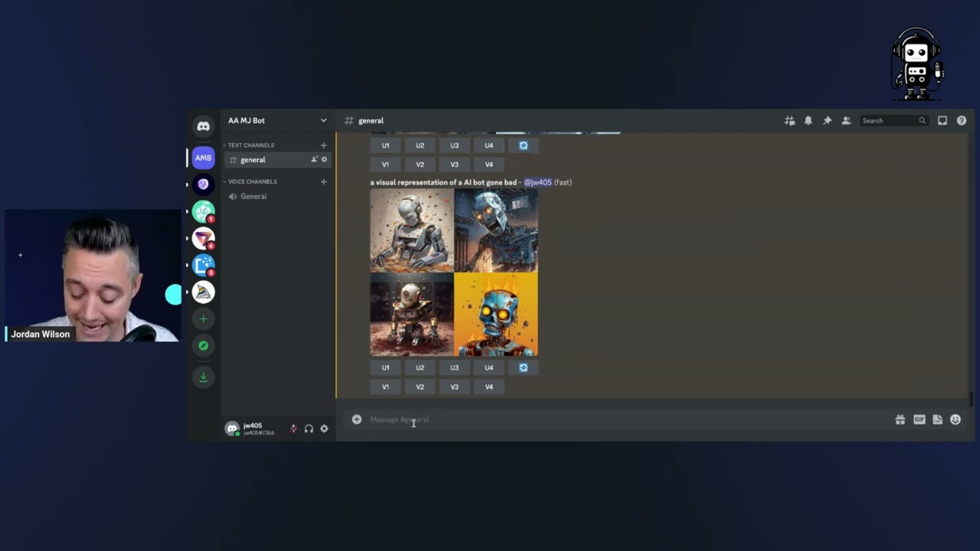Select the general text channel
This screenshot has width=980, height=551.
click(x=278, y=159)
